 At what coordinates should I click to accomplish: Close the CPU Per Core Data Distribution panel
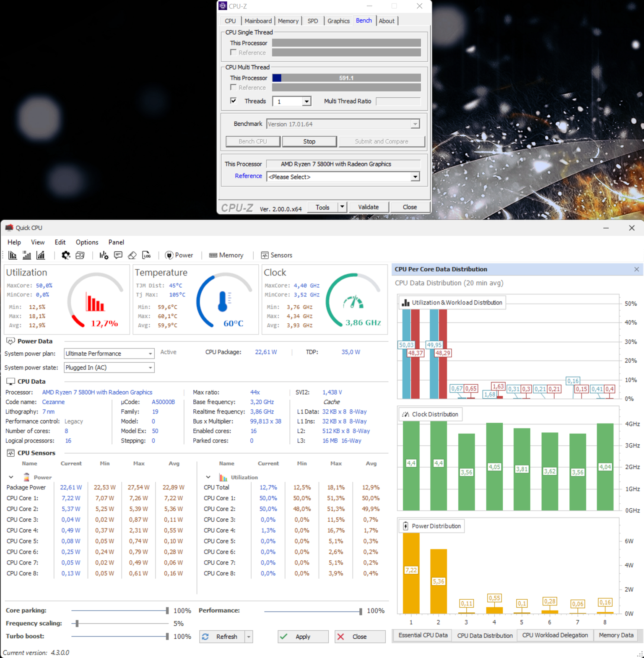pyautogui.click(x=636, y=269)
